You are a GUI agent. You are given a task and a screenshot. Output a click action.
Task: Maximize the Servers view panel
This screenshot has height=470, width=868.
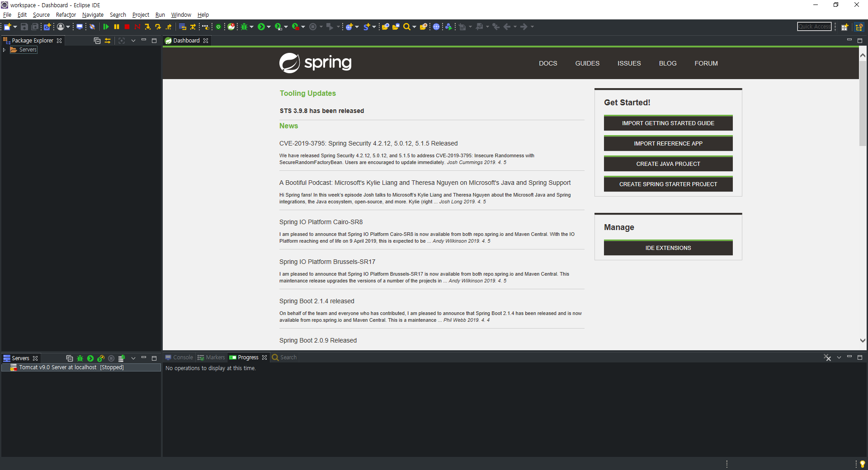(x=154, y=358)
